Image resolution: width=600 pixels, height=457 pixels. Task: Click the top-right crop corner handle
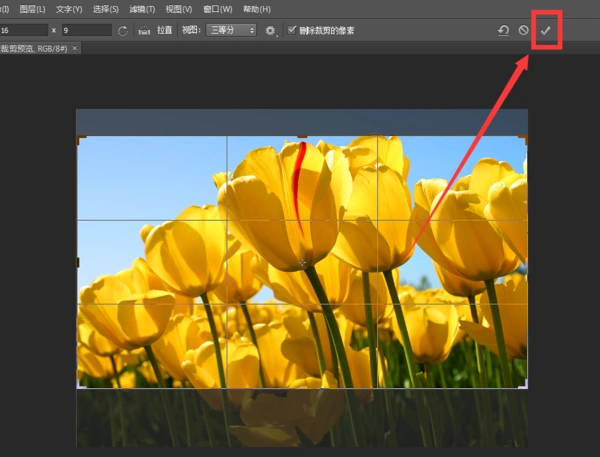coord(523,140)
